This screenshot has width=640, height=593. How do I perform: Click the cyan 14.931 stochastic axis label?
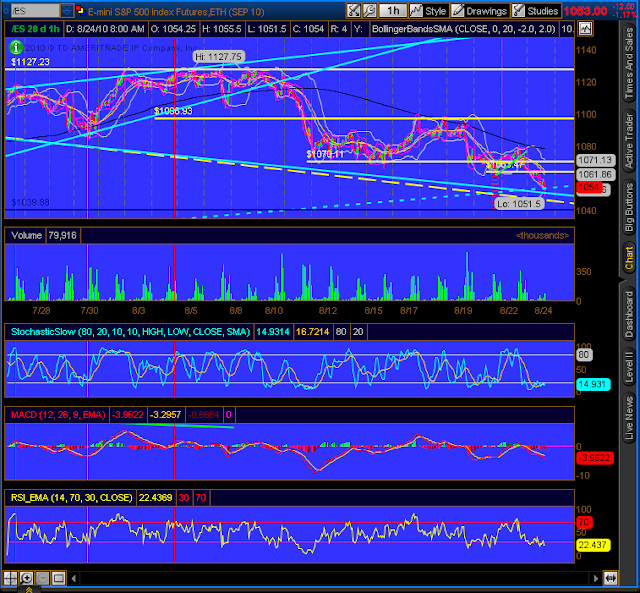592,384
